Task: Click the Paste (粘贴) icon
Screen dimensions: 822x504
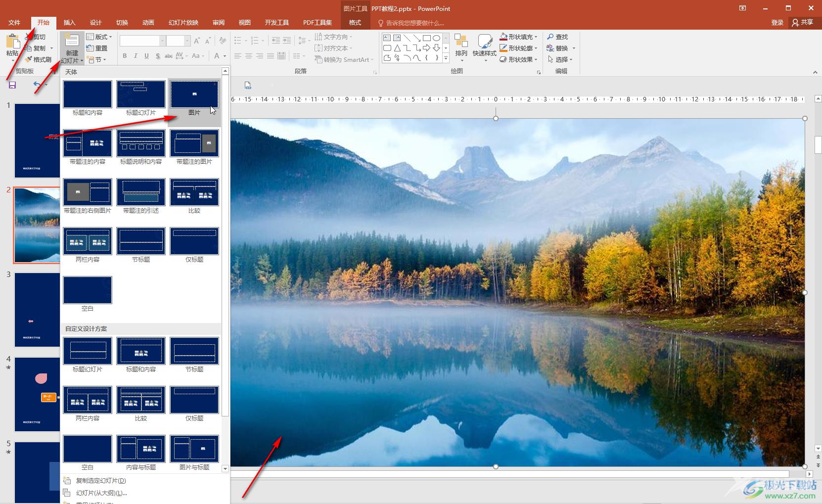Action: tap(12, 42)
